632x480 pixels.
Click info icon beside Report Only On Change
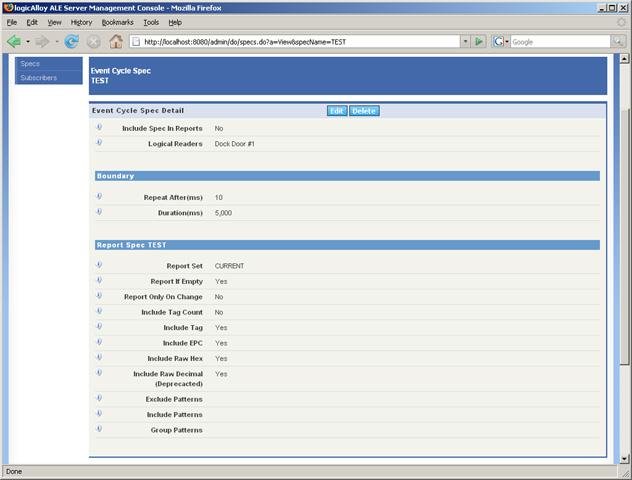(x=99, y=295)
